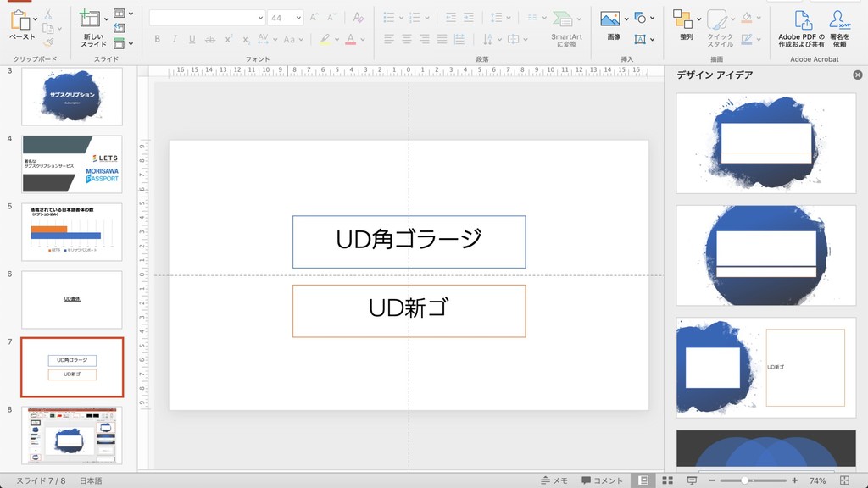Switch to slide sorter grid view
This screenshot has height=488, width=868.
(668, 480)
